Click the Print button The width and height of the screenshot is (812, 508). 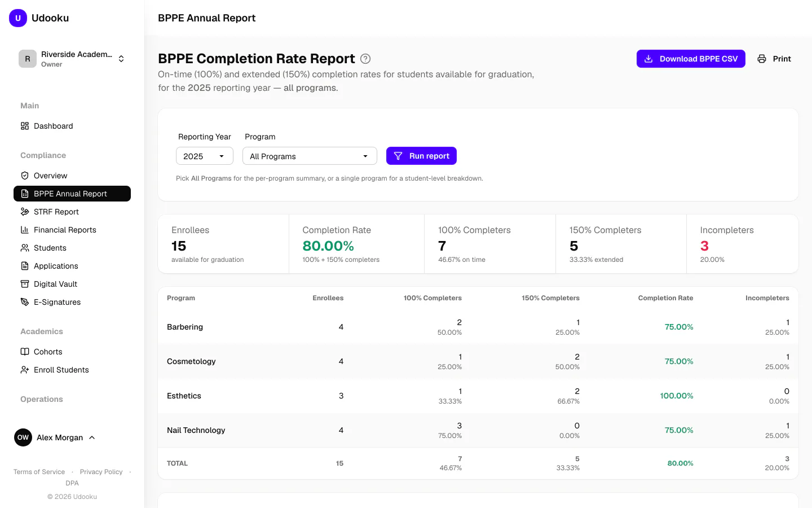[x=774, y=59]
